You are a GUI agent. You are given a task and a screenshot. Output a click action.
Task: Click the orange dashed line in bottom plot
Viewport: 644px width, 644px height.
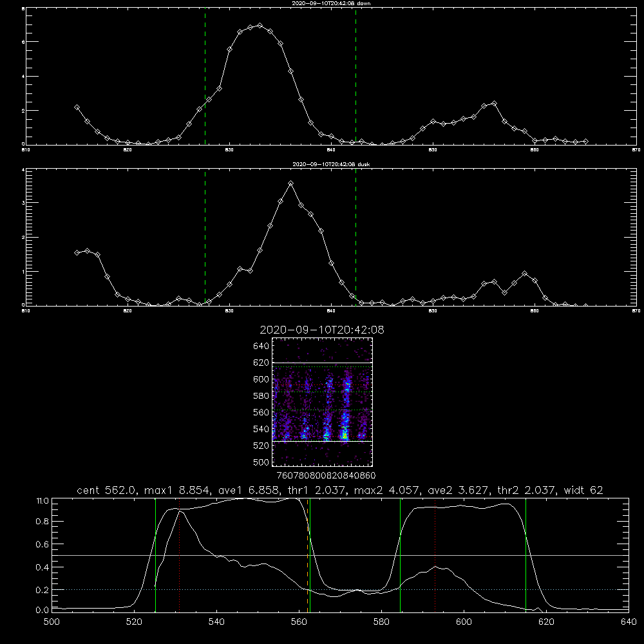[308, 554]
